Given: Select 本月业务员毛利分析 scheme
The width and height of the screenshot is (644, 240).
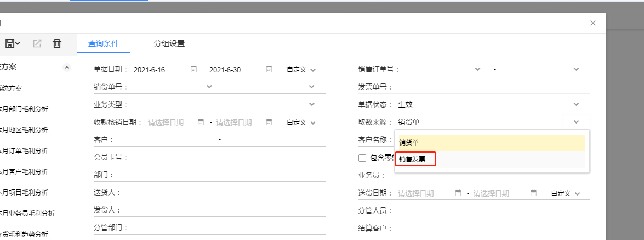Looking at the screenshot, I should pos(27,213).
